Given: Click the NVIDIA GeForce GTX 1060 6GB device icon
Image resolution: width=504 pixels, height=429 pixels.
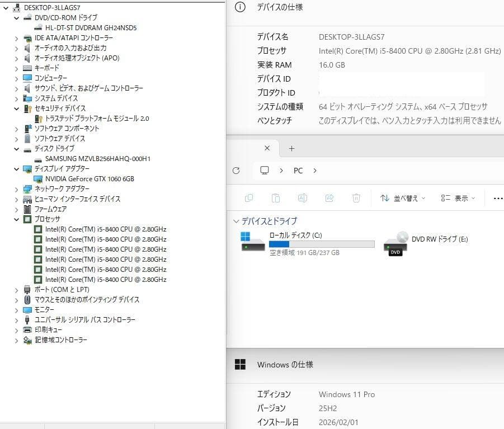Looking at the screenshot, I should pyautogui.click(x=38, y=179).
